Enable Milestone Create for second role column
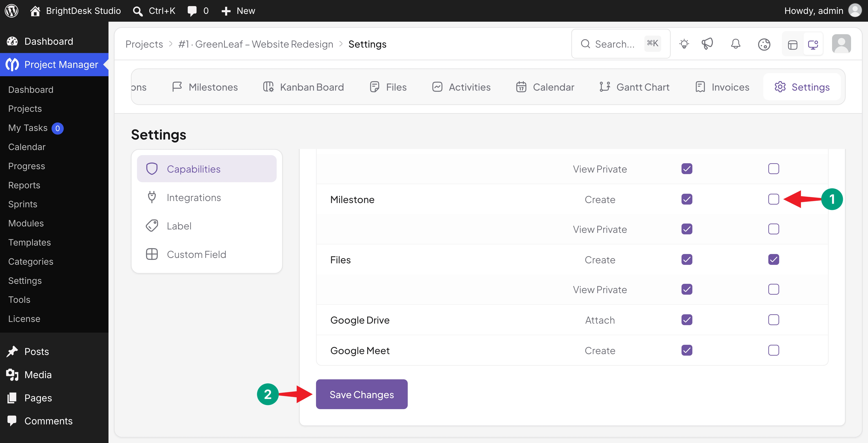 click(774, 199)
